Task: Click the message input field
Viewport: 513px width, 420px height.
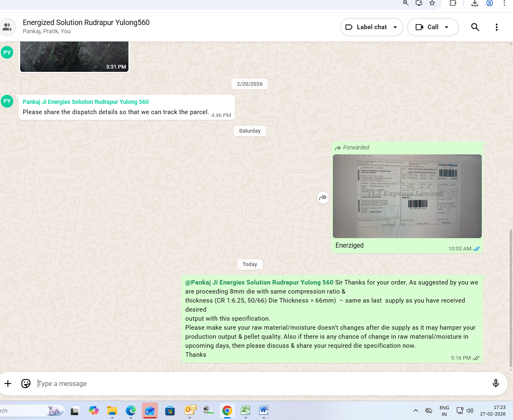Action: click(263, 383)
